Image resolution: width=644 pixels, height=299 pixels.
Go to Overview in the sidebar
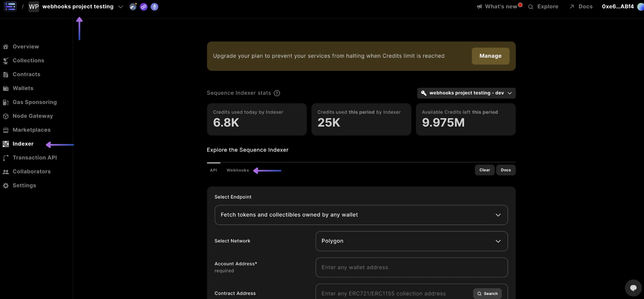26,47
